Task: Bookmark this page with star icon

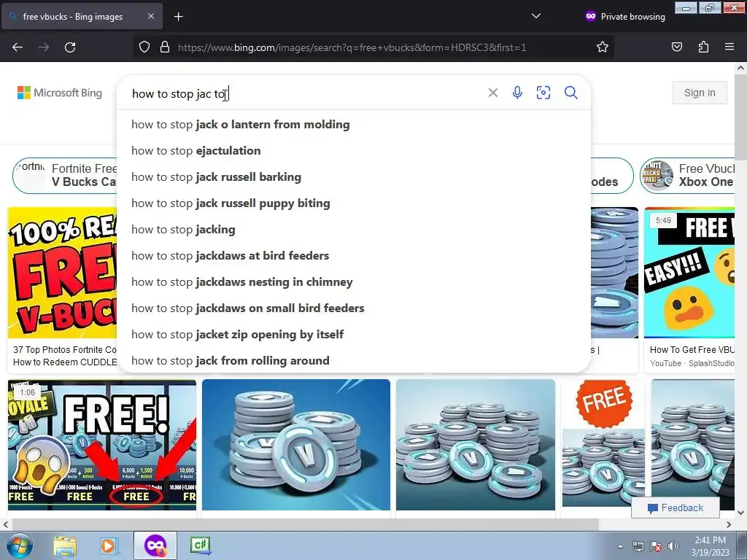Action: point(602,47)
